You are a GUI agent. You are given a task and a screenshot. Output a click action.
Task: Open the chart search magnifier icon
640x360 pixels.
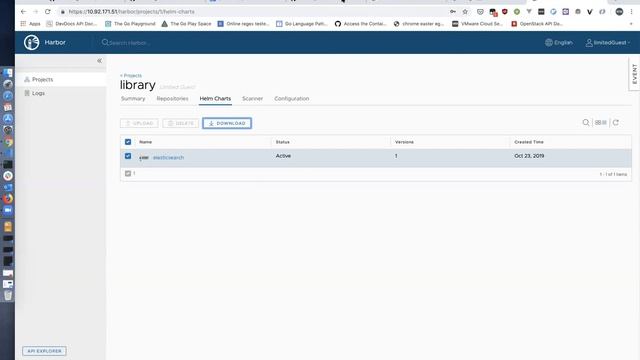586,122
